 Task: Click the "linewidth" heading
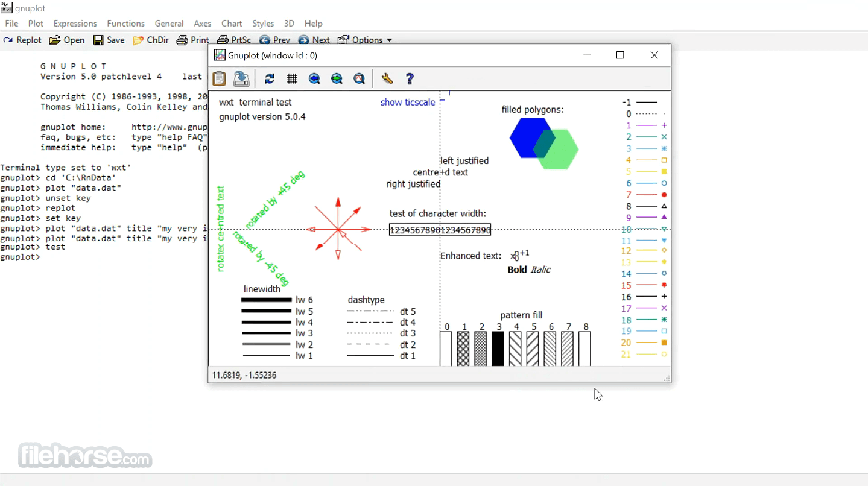(262, 289)
